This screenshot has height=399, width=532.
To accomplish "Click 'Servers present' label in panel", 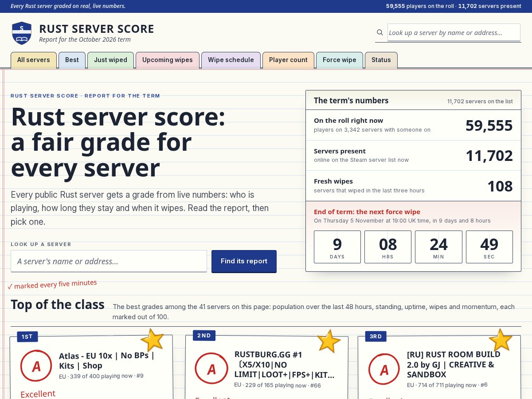I will (340, 151).
